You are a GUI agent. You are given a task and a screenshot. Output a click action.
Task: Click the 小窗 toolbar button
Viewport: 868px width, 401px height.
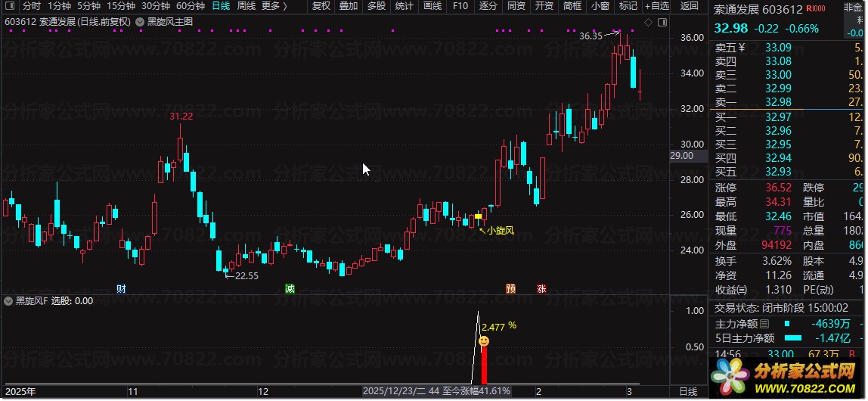coord(600,6)
